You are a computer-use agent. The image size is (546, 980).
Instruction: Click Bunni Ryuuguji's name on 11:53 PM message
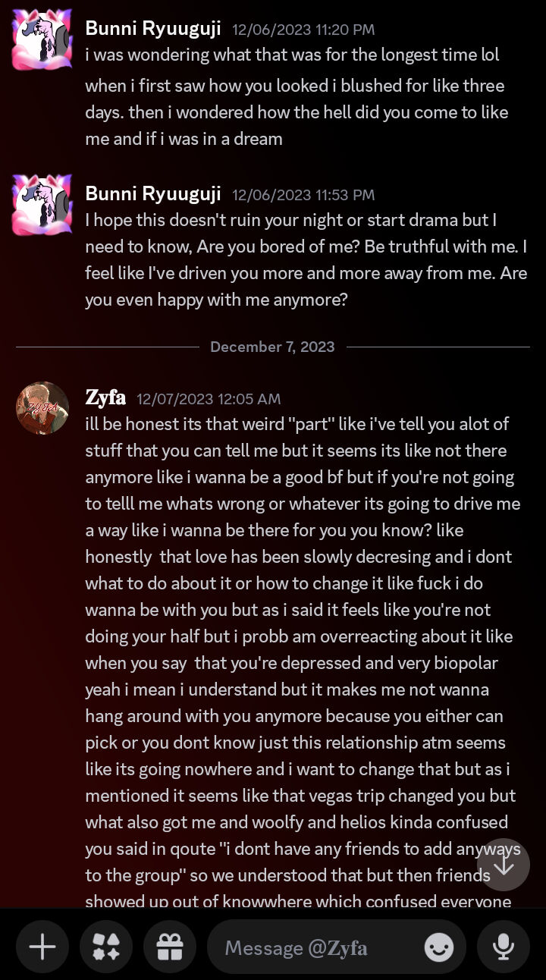[153, 193]
